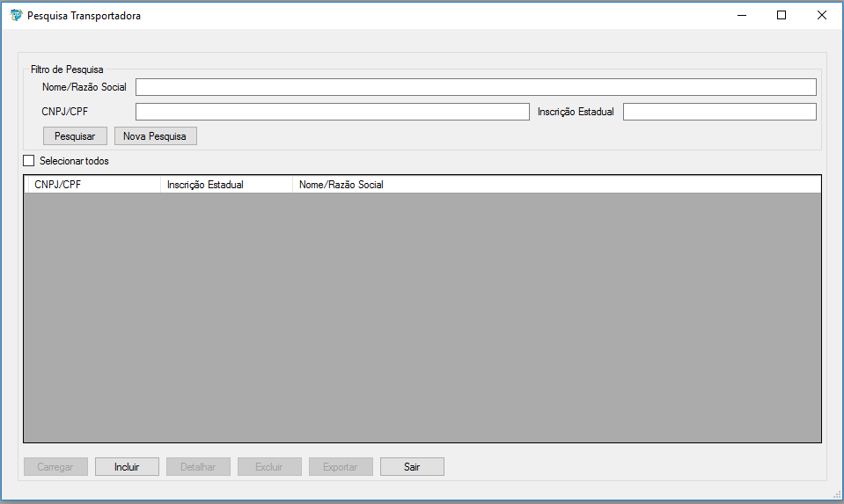
Task: Sort by Nome/Razão Social column header
Action: tap(556, 185)
